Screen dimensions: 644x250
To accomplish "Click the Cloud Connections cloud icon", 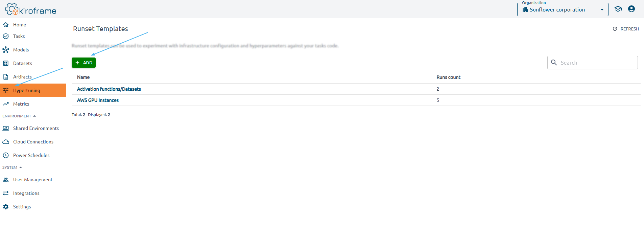I will click(6, 142).
